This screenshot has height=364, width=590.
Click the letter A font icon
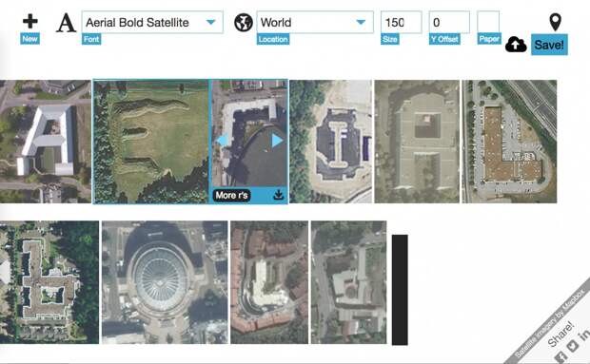coord(66,23)
